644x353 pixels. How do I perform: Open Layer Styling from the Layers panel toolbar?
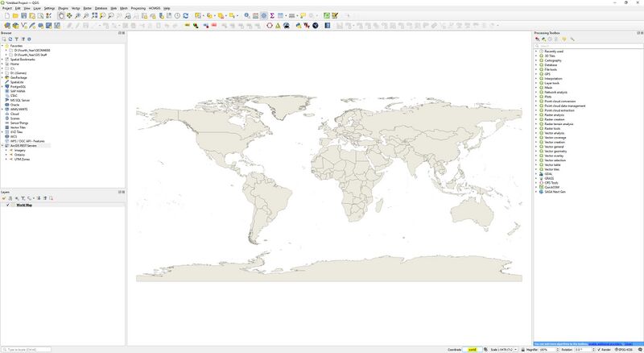coord(4,198)
